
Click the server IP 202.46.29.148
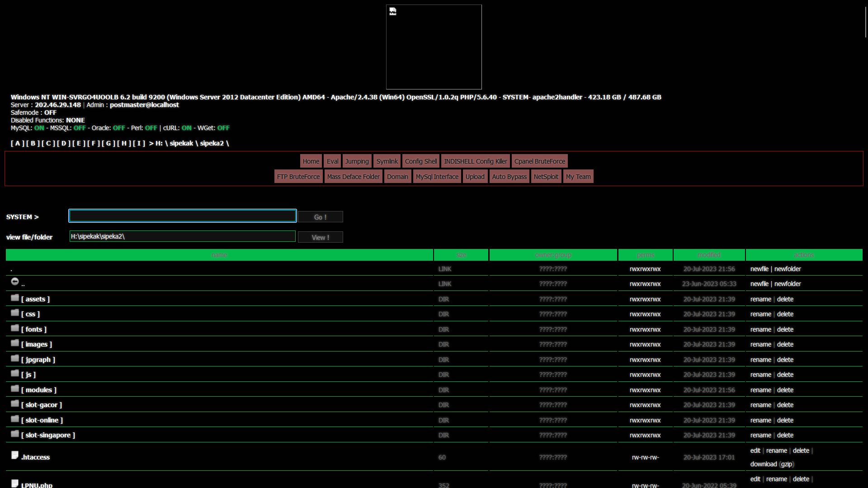(x=58, y=105)
